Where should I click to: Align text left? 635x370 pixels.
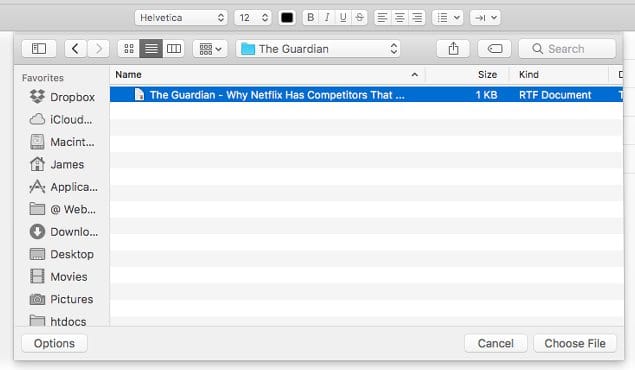point(382,17)
